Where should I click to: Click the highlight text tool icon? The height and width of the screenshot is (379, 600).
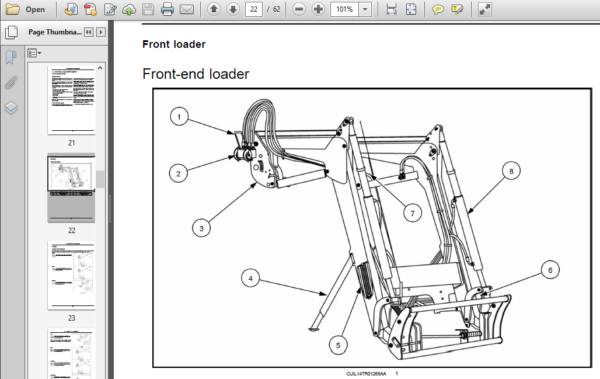click(457, 9)
